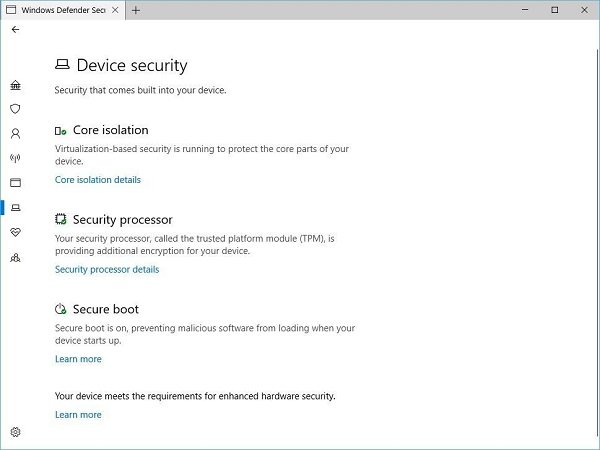Click the back arrow button

coord(15,30)
